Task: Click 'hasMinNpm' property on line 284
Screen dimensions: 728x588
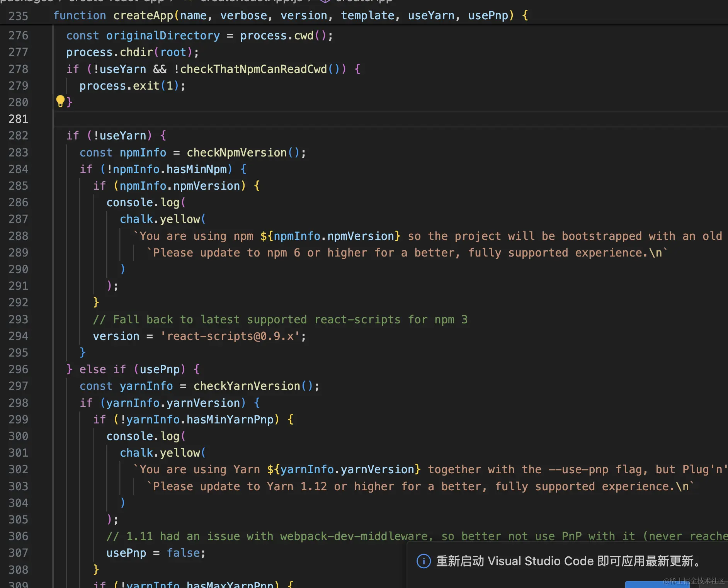Action: (x=197, y=169)
